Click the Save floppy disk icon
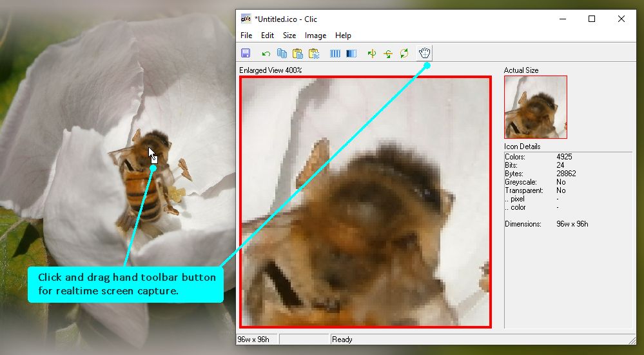 pos(245,53)
